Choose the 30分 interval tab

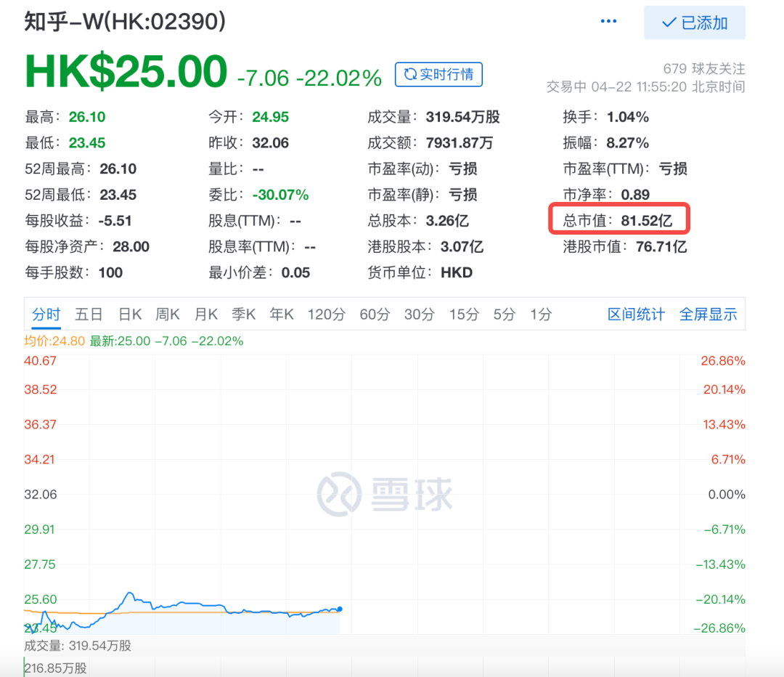coord(419,315)
